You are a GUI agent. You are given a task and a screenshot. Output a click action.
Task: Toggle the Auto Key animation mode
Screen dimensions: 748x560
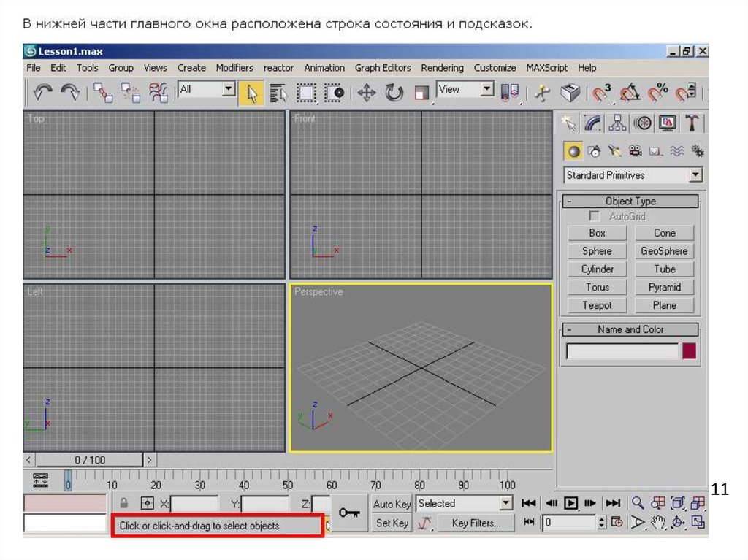tap(392, 504)
